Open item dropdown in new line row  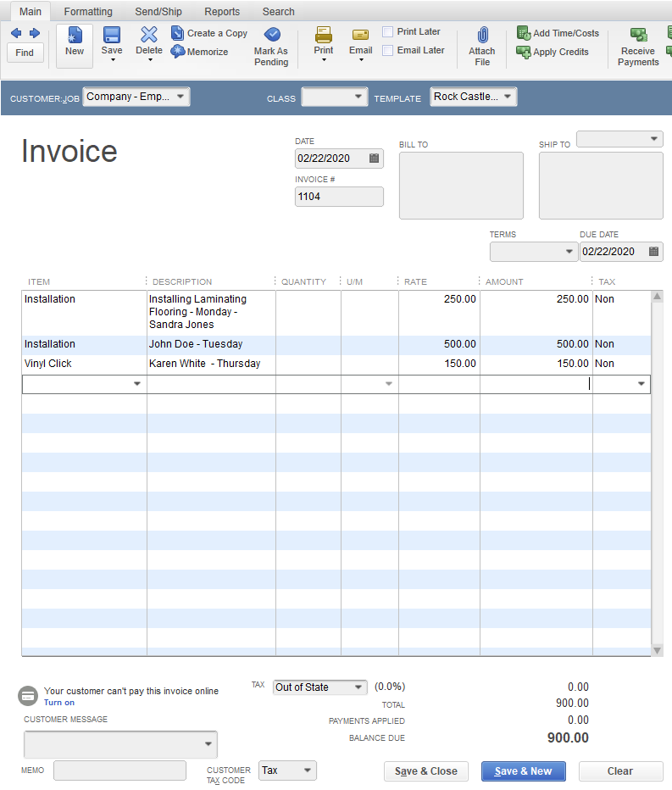click(x=137, y=384)
